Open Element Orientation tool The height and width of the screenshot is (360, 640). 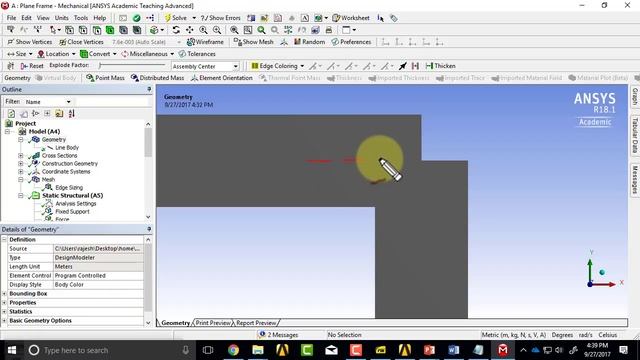pos(222,78)
